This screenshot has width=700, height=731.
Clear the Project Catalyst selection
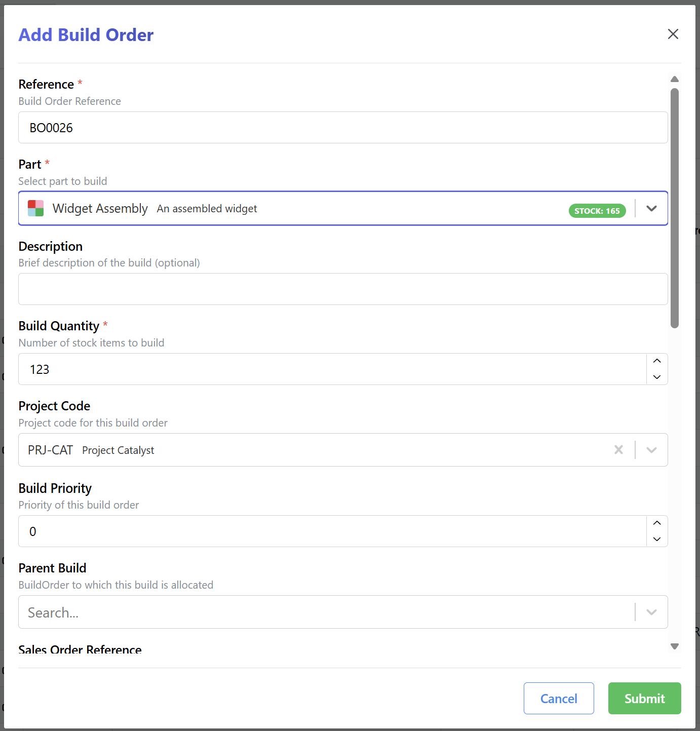coord(618,450)
